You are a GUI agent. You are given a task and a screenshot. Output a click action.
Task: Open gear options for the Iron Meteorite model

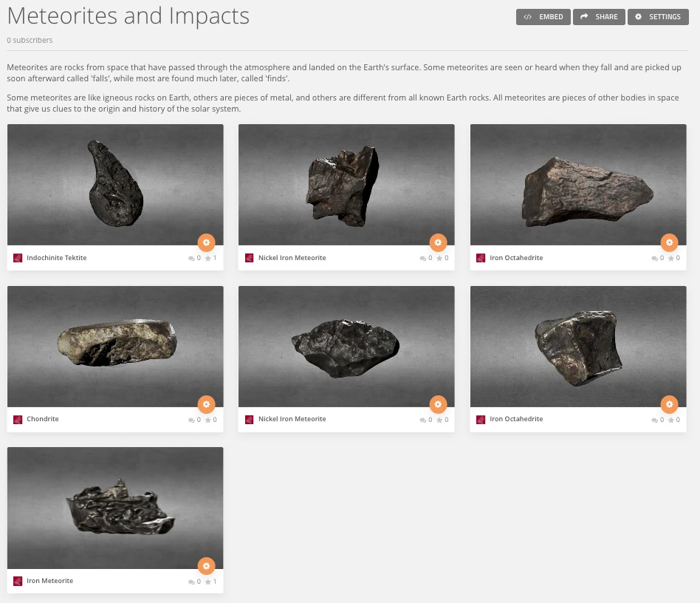point(206,566)
